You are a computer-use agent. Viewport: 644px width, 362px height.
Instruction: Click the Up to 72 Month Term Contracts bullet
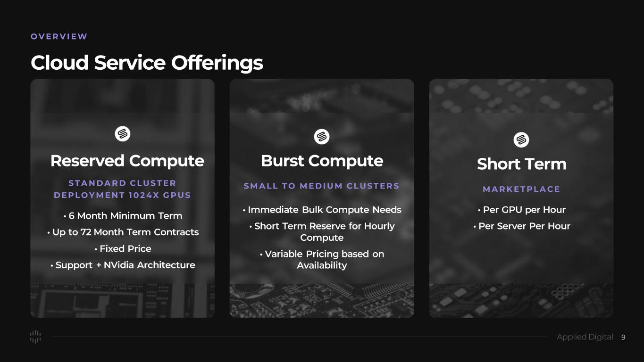(123, 232)
